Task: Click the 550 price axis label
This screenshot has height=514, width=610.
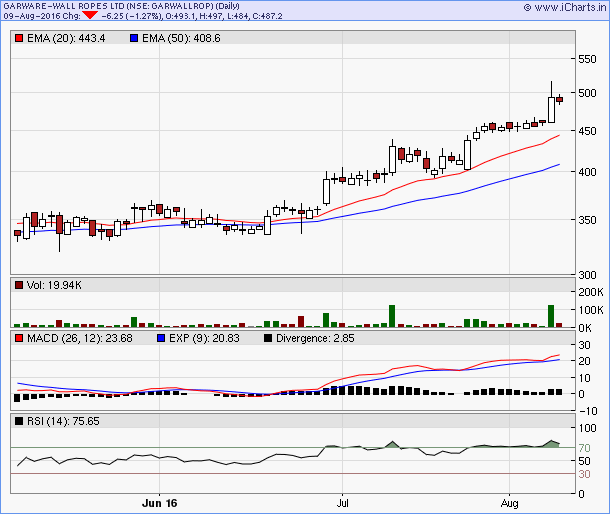Action: pyautogui.click(x=587, y=59)
